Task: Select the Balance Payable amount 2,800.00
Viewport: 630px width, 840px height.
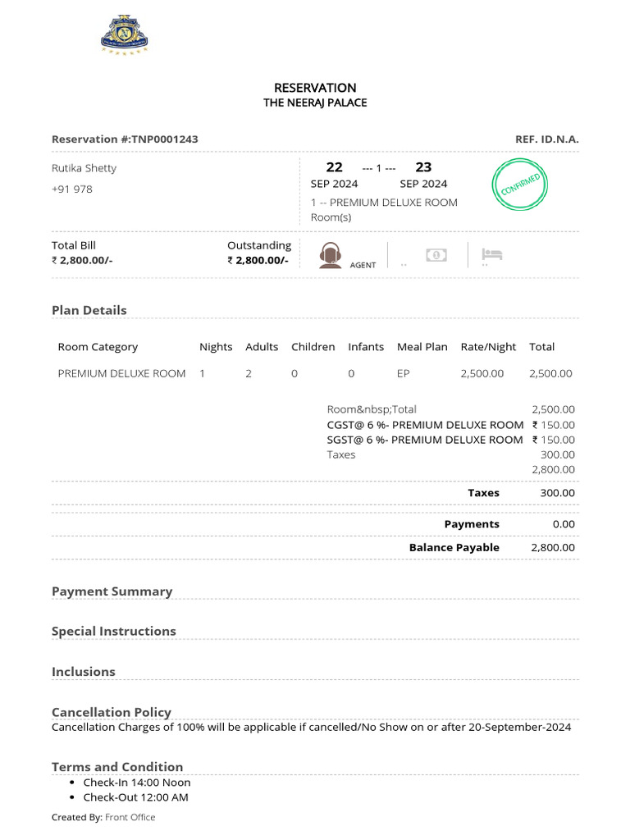Action: pyautogui.click(x=552, y=547)
